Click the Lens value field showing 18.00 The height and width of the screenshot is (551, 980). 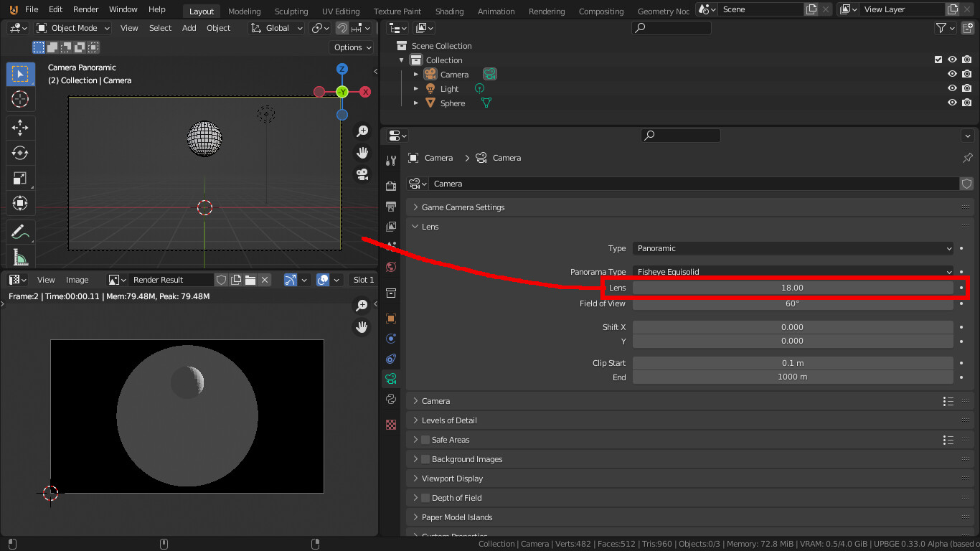point(793,287)
